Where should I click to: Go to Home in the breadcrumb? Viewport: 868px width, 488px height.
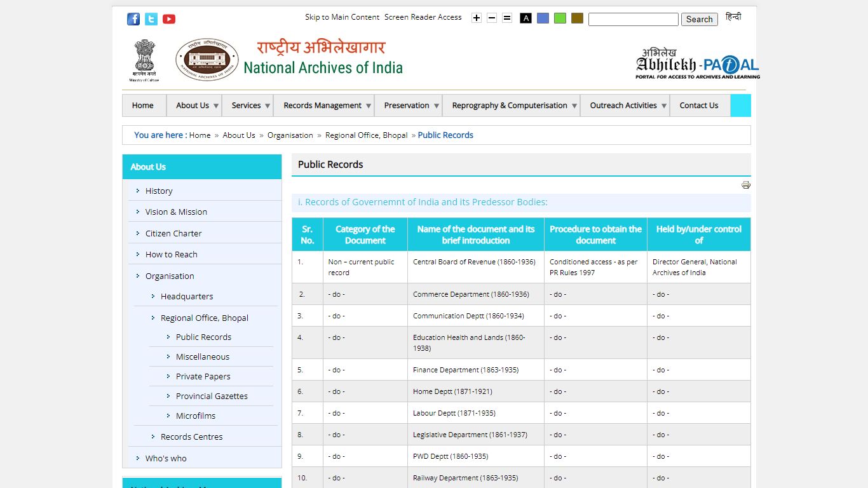click(200, 135)
